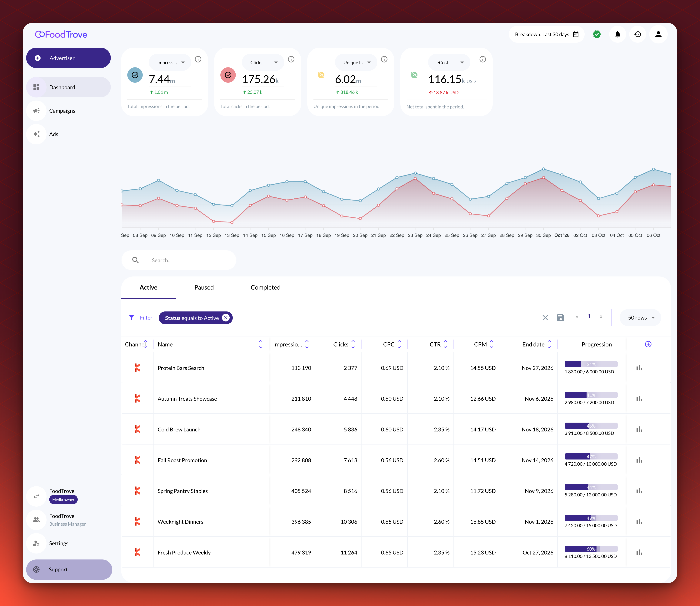This screenshot has width=700, height=606.
Task: Open the user profile icon
Action: click(x=658, y=34)
